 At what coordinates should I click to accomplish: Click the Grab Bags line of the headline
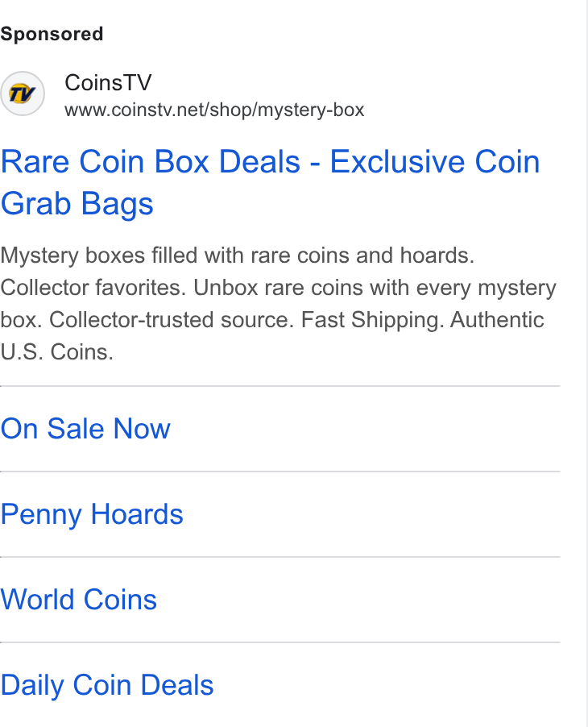pyautogui.click(x=77, y=204)
